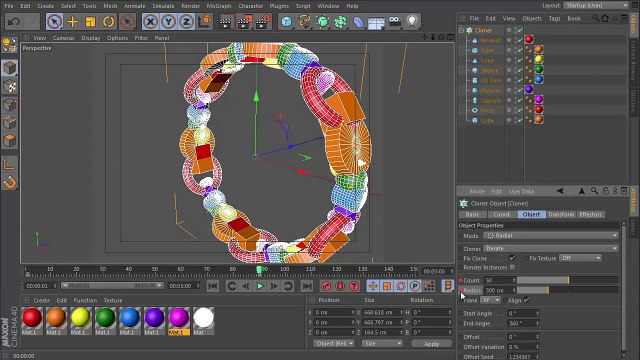Toggle the Sphere object enabled checkmark

[x=520, y=70]
